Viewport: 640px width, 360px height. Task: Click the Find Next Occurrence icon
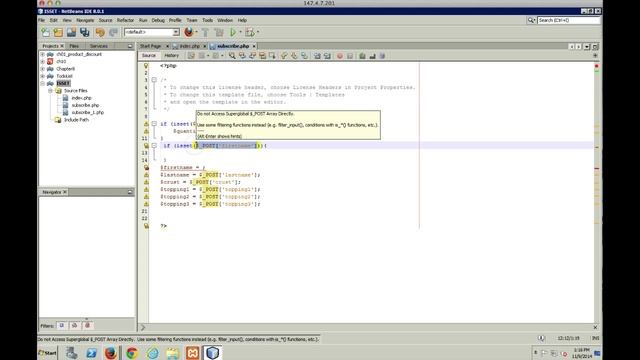[x=252, y=56]
